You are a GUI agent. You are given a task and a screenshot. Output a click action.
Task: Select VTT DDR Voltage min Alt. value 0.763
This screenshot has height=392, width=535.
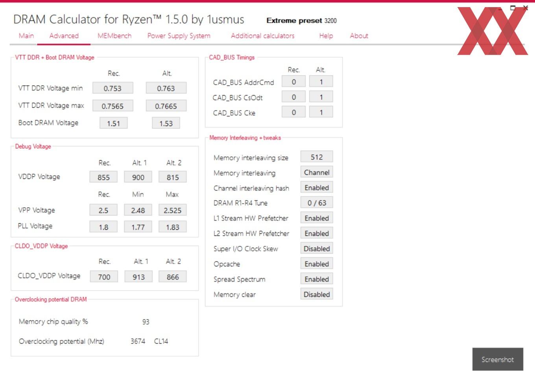coord(166,88)
